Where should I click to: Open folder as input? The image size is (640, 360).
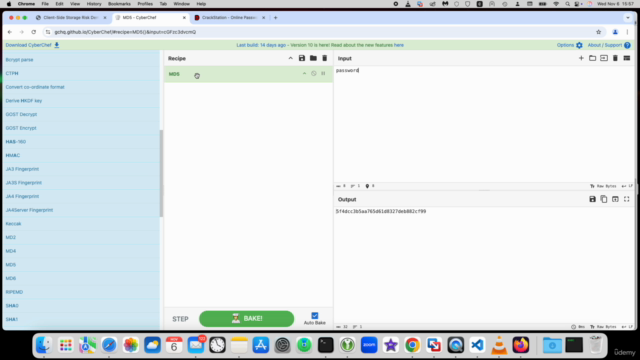click(x=592, y=58)
